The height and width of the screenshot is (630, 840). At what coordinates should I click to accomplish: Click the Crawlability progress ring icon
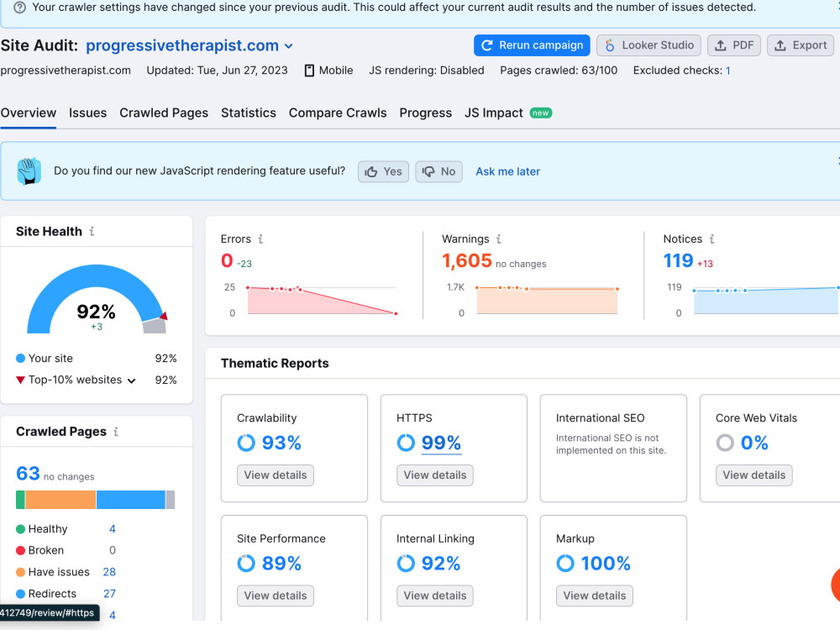tap(246, 443)
